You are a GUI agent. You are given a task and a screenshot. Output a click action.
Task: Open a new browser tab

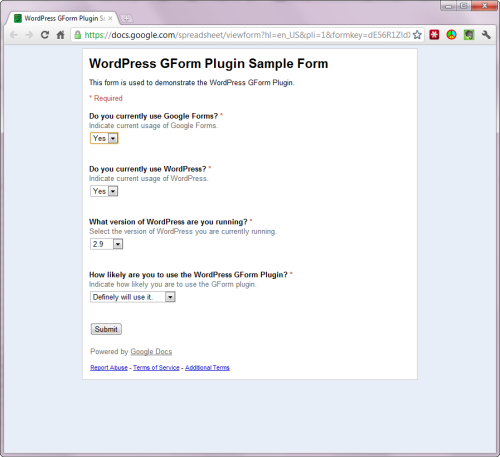[126, 19]
